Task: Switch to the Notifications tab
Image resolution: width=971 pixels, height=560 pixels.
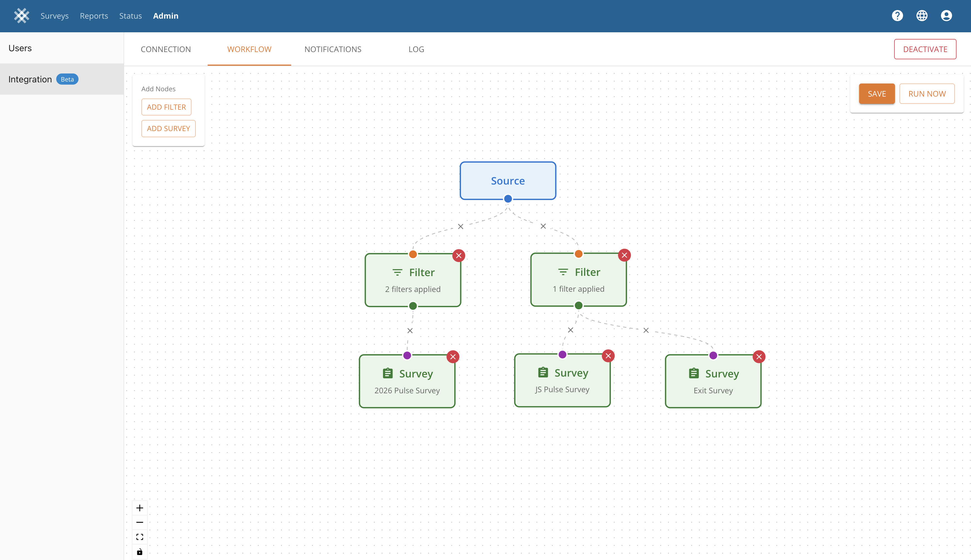Action: pyautogui.click(x=332, y=49)
